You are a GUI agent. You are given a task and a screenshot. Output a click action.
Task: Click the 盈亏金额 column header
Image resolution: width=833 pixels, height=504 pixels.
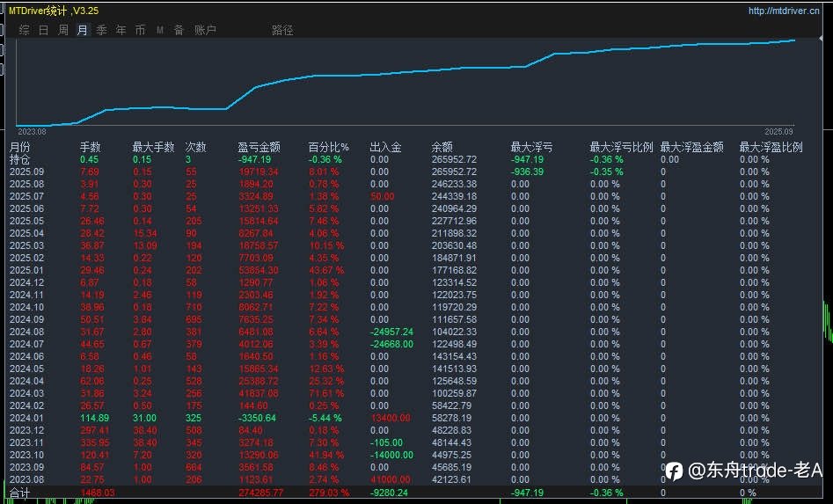tap(259, 147)
